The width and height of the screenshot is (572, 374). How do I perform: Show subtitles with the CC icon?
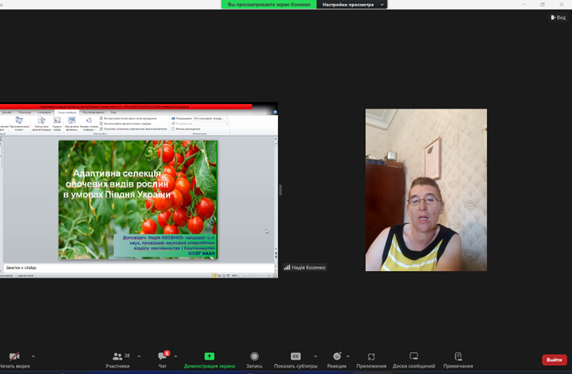(296, 356)
